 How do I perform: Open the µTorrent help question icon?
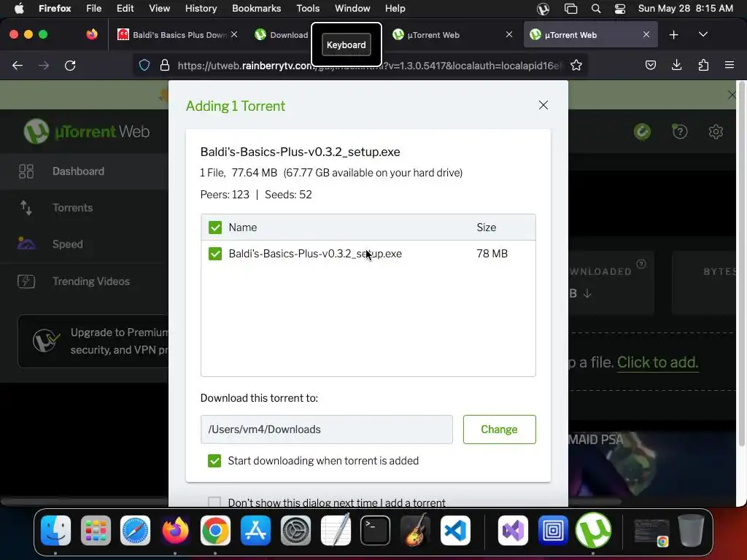coord(679,131)
